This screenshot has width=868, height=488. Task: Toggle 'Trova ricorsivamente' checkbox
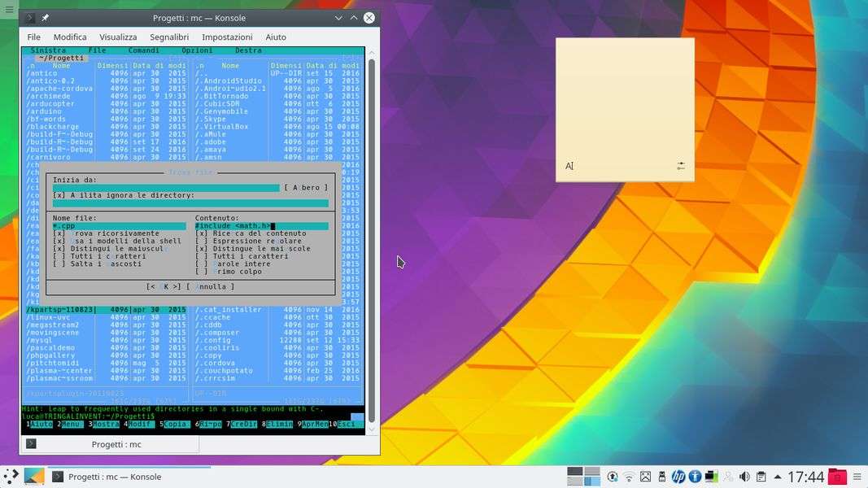(x=59, y=233)
